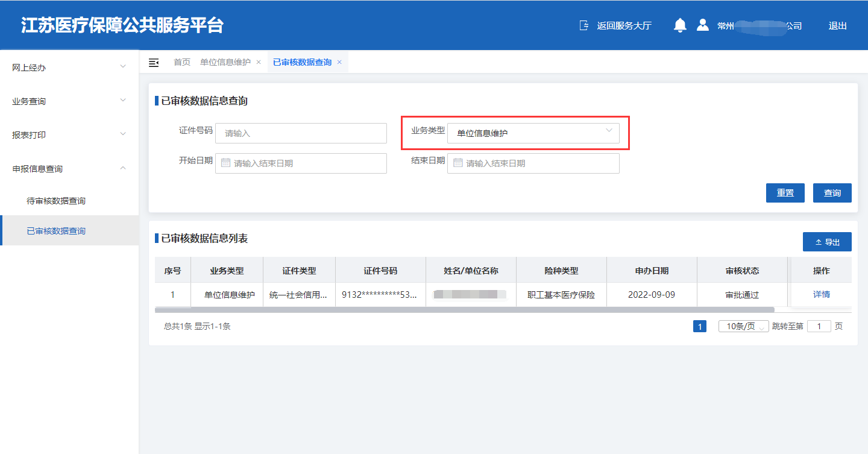Image resolution: width=868 pixels, height=454 pixels.
Task: Click the user profile avatar icon
Action: pyautogui.click(x=702, y=25)
